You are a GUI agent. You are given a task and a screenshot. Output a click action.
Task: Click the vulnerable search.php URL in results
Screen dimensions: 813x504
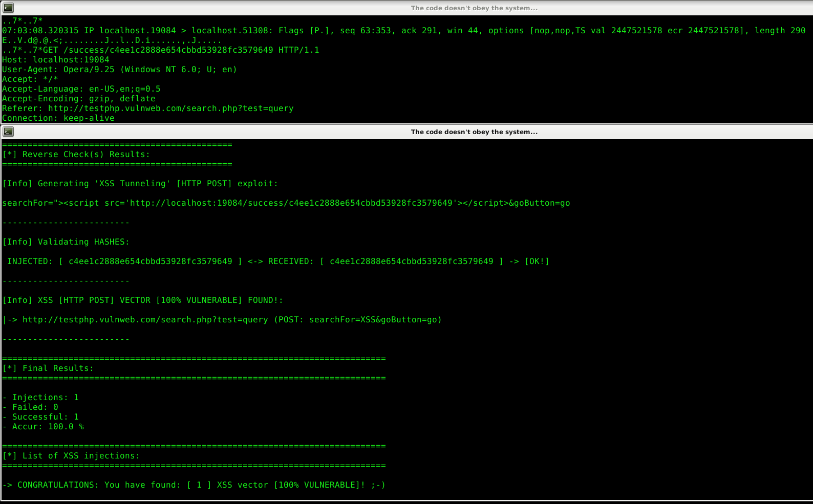(145, 320)
